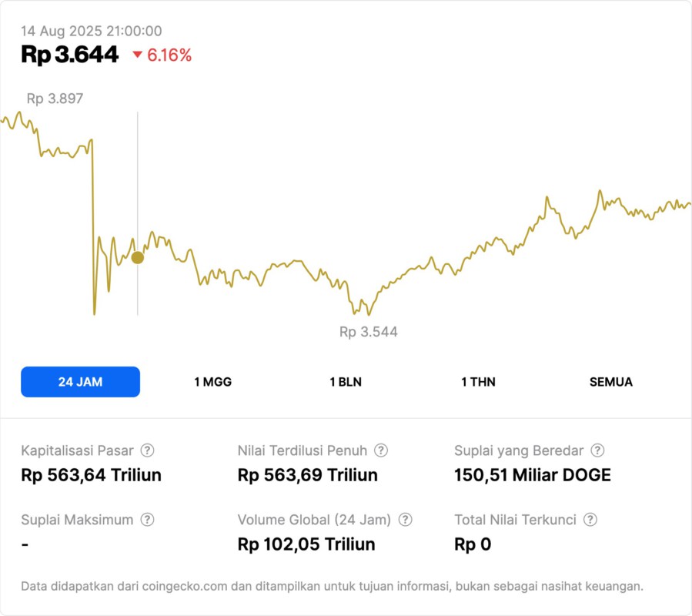Select the 24 JAM time range tab
The image size is (692, 616).
coord(80,382)
